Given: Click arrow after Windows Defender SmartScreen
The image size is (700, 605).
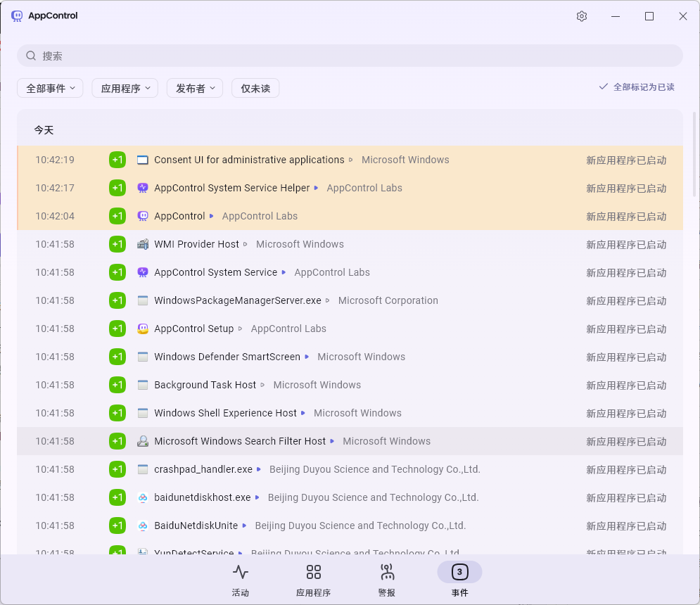Looking at the screenshot, I should (x=307, y=357).
